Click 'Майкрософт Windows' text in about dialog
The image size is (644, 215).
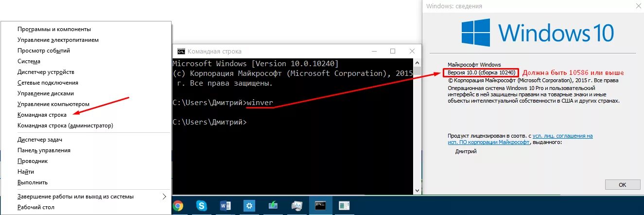click(474, 64)
